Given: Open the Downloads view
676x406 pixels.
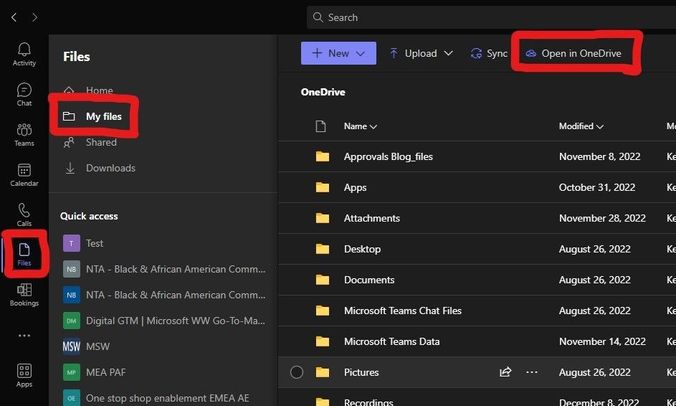Looking at the screenshot, I should coord(110,168).
